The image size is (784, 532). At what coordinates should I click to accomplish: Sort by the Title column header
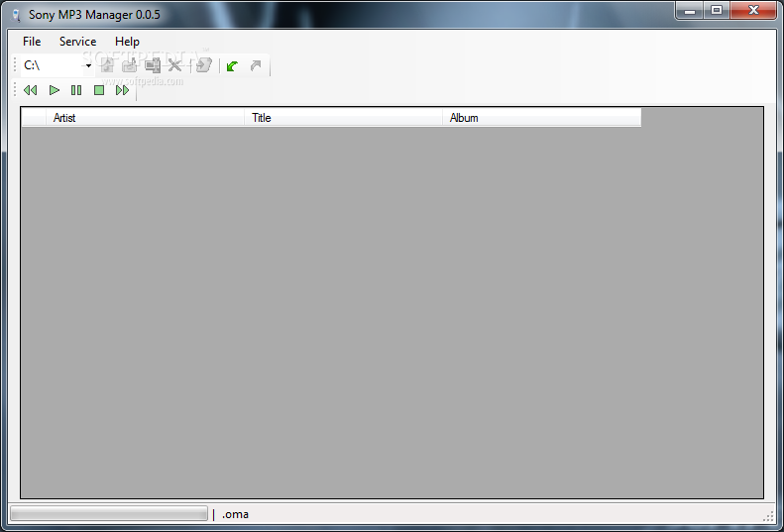(344, 118)
